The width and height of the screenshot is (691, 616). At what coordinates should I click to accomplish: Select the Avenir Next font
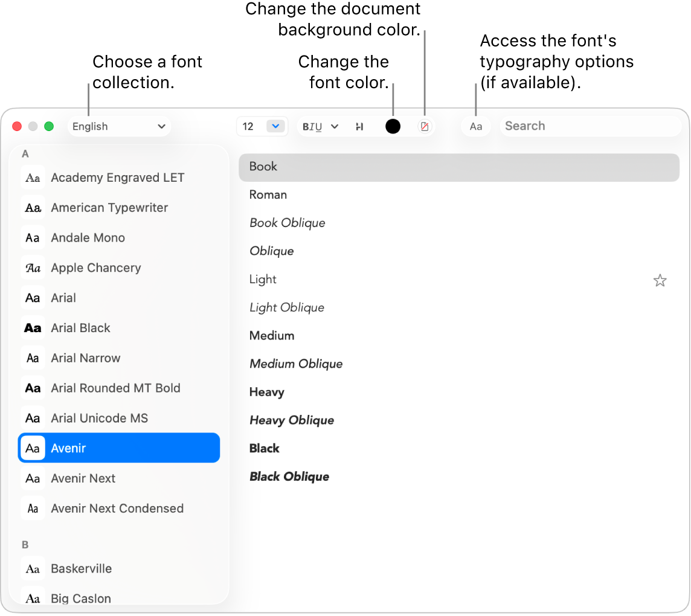point(83,478)
